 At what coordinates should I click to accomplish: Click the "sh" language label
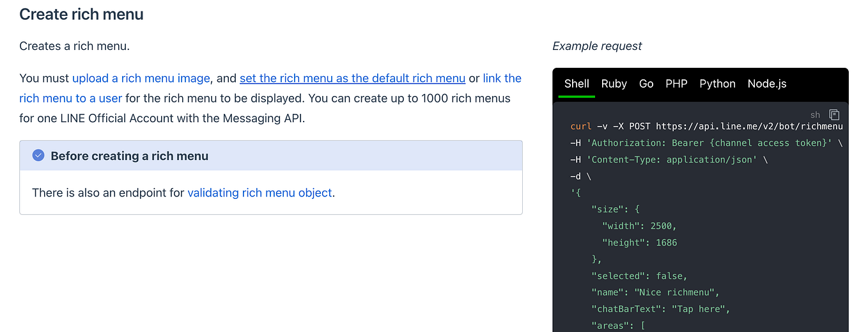pyautogui.click(x=815, y=115)
